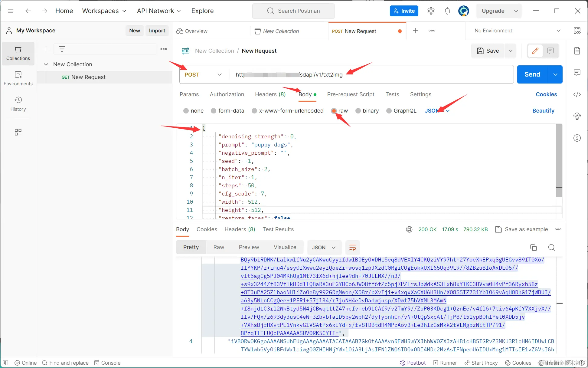Viewport: 588px width, 368px height.
Task: Select the binary body type
Action: click(358, 111)
